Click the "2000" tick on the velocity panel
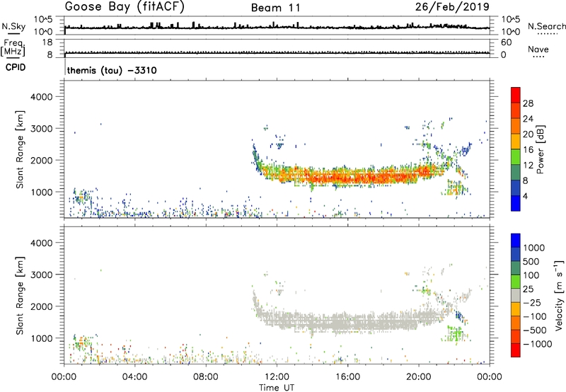566x392 pixels. 42,306
